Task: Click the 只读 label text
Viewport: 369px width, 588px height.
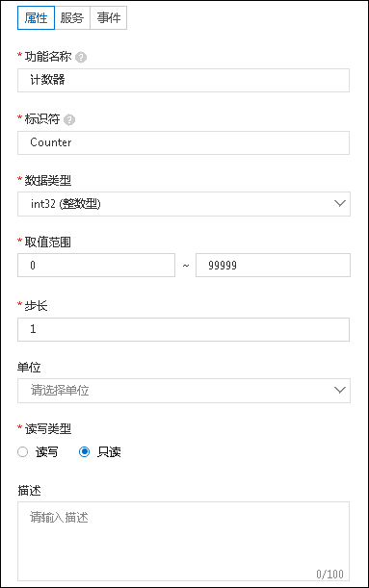Action: point(109,452)
